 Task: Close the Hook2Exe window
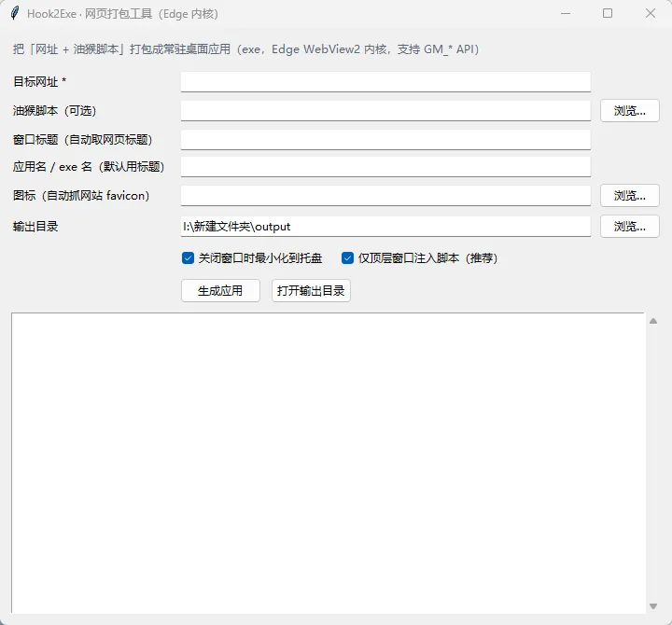pyautogui.click(x=651, y=14)
